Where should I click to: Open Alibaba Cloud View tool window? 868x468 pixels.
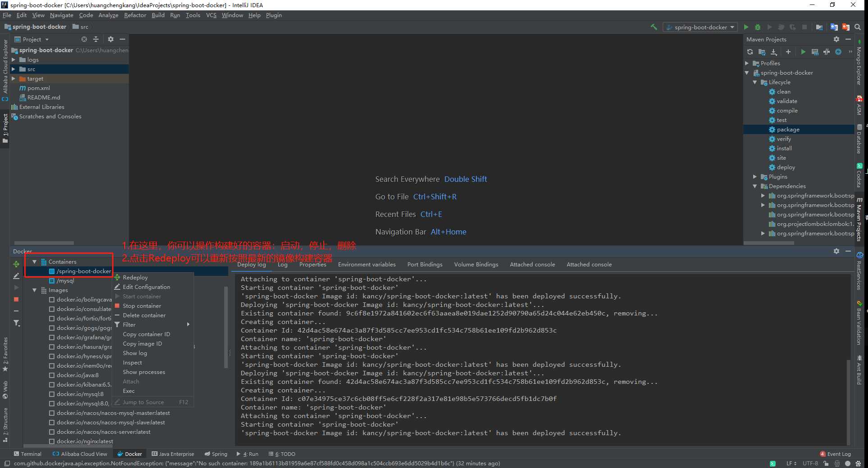[80, 454]
